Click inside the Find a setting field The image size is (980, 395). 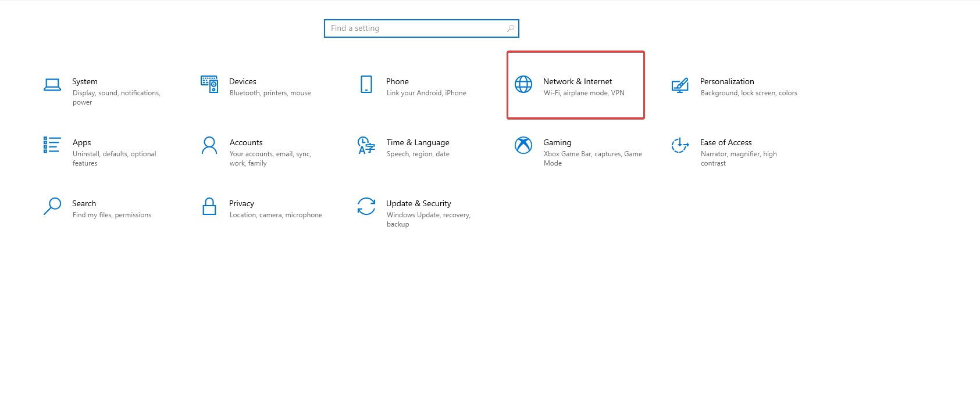point(413,28)
